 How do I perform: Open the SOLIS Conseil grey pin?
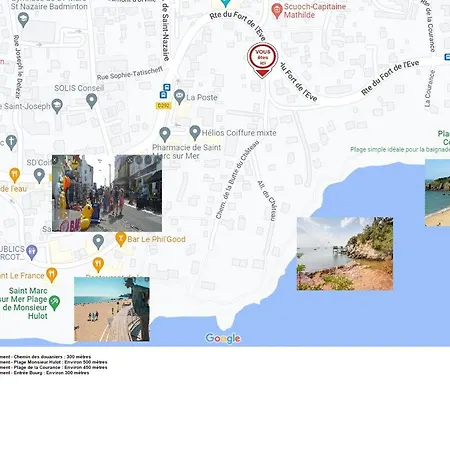[x=91, y=101]
